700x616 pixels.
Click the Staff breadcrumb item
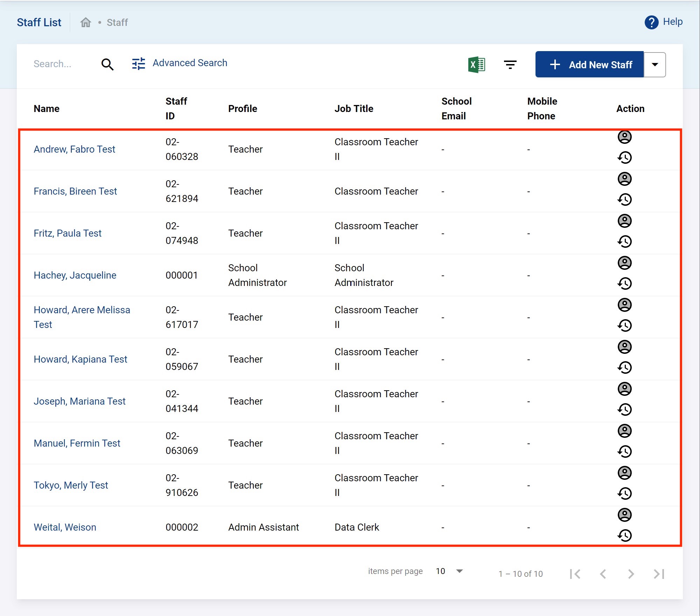(117, 23)
